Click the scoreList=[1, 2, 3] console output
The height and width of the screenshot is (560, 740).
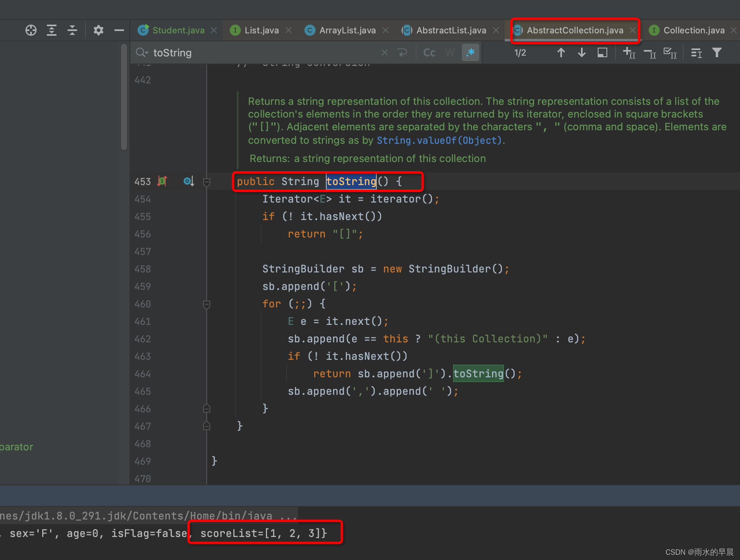263,533
